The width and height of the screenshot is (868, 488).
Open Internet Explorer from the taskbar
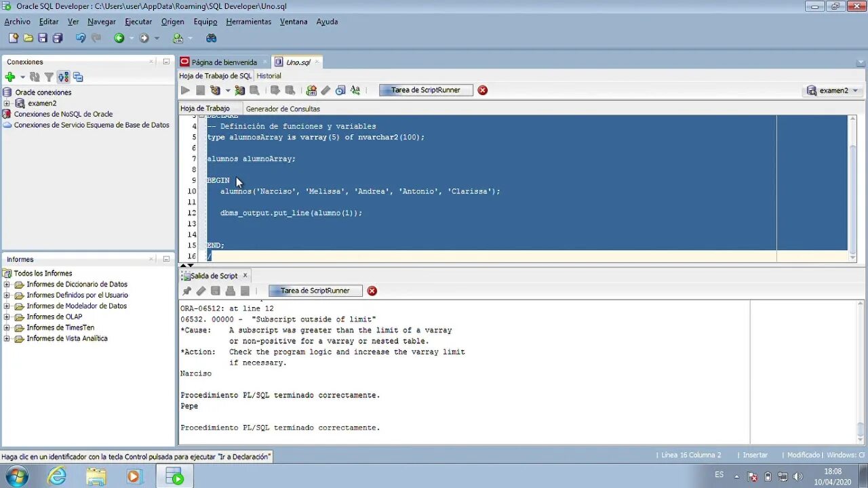(57, 476)
